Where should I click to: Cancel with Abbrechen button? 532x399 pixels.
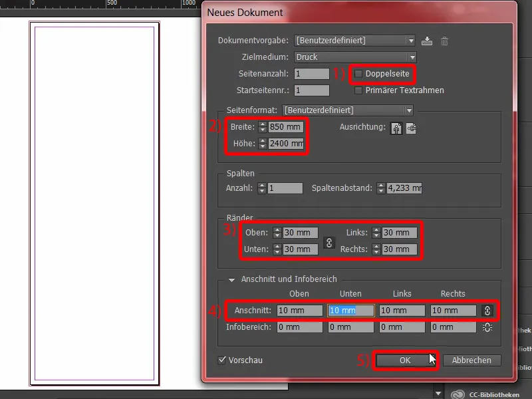click(471, 360)
